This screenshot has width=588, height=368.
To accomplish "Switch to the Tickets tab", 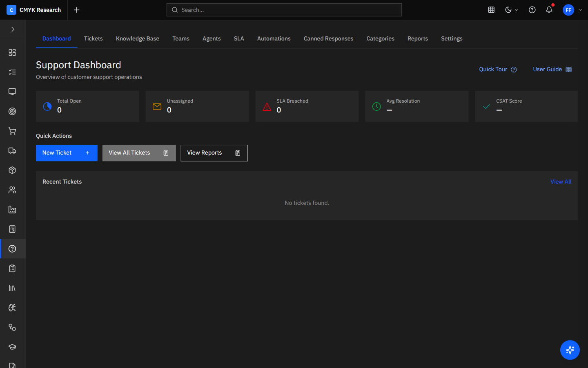I will [94, 38].
